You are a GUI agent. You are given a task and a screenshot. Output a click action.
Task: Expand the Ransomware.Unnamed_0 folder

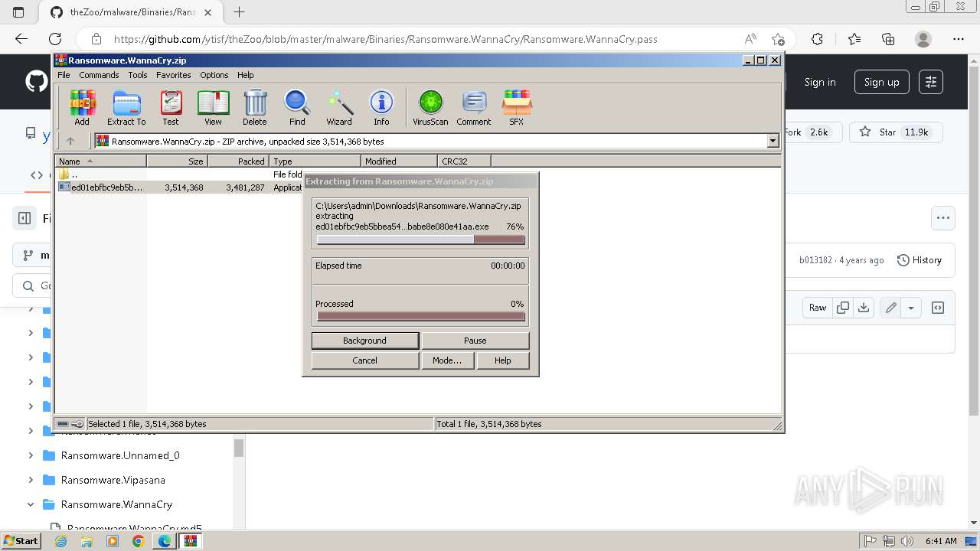click(x=31, y=455)
